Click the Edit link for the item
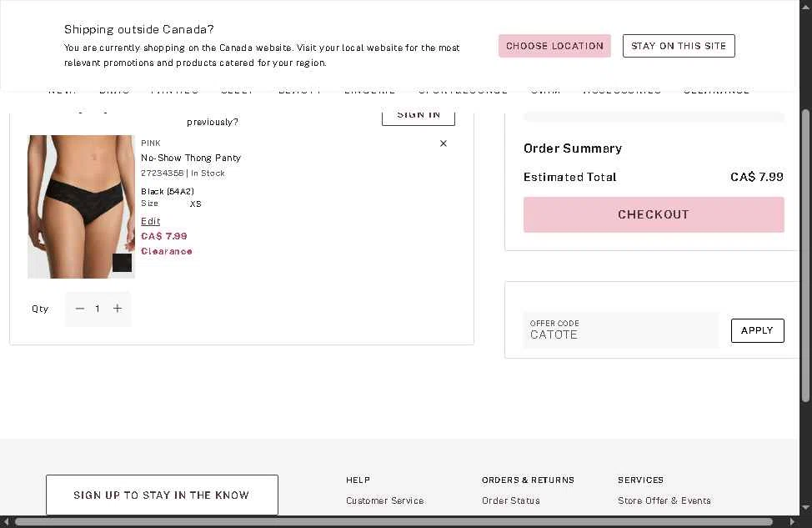 click(x=151, y=221)
